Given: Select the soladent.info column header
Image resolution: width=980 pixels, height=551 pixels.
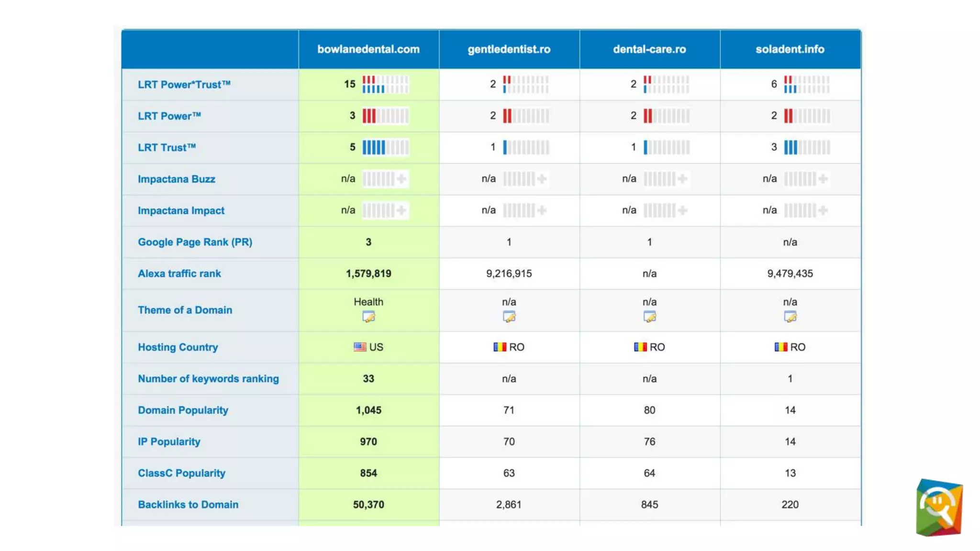Looking at the screenshot, I should tap(790, 49).
